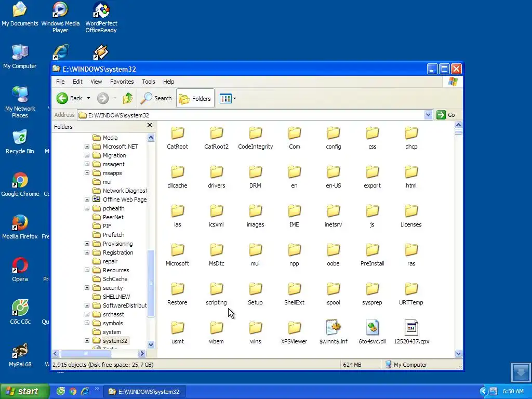Expand the pchealth tree node
Image resolution: width=532 pixels, height=399 pixels.
pos(87,208)
